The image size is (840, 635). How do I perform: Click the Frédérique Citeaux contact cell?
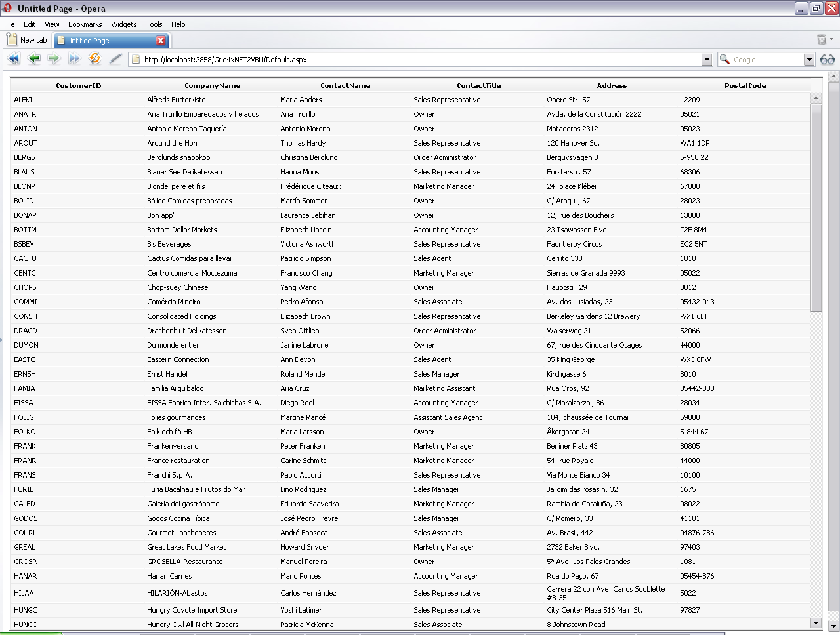[x=310, y=186]
